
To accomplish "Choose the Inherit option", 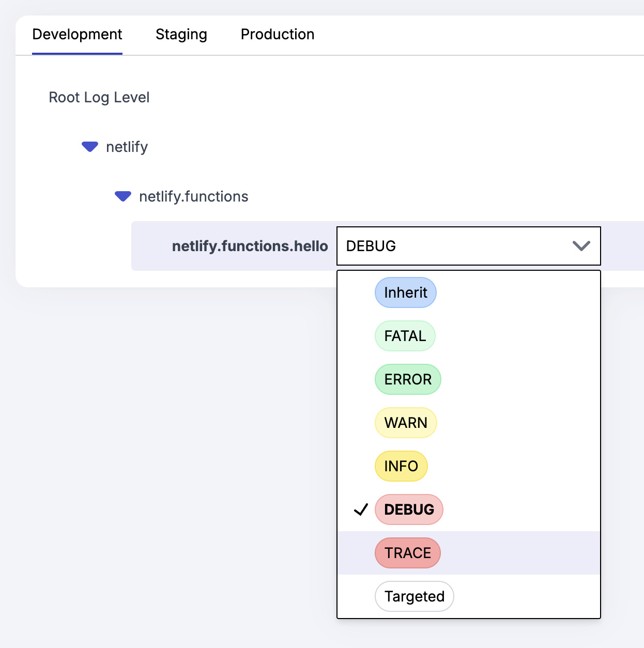I will (406, 292).
